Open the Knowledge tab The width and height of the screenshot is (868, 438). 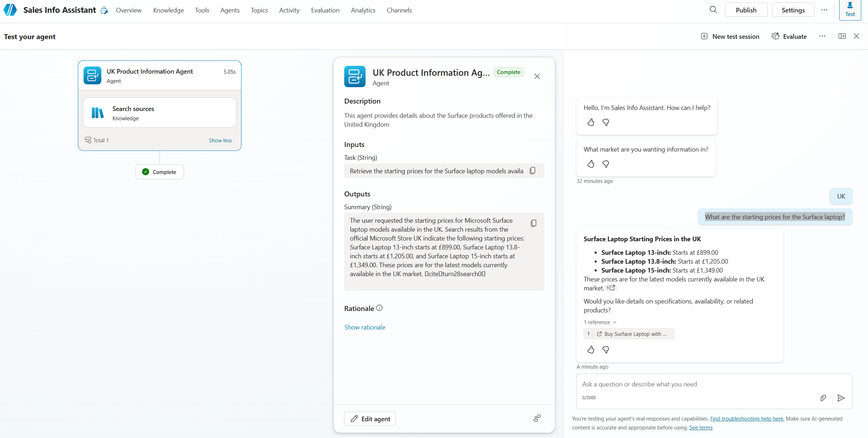pyautogui.click(x=168, y=10)
